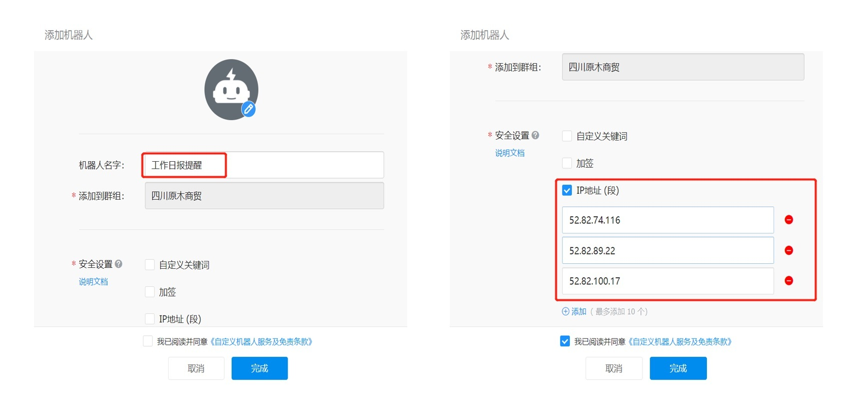868x412 pixels.
Task: Click red minus icon beside 52.82.100.17
Action: tap(788, 281)
